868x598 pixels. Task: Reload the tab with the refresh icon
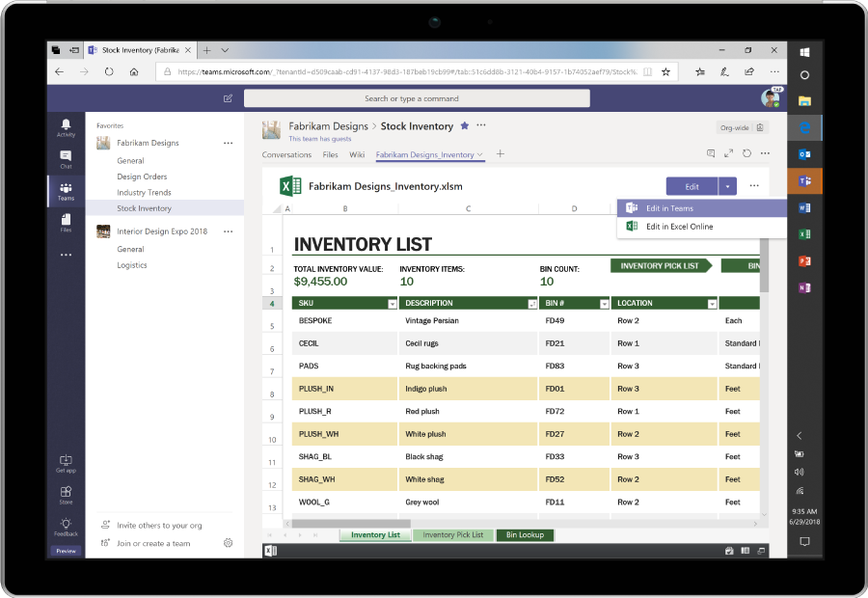(x=746, y=153)
